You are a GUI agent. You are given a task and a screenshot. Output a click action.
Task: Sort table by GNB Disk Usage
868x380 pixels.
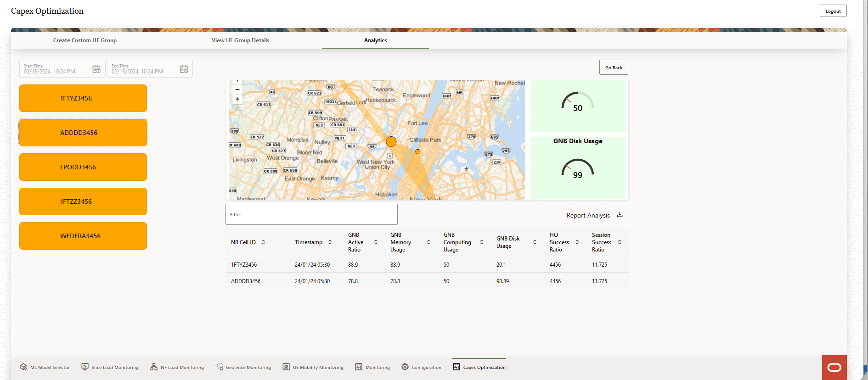pyautogui.click(x=535, y=242)
